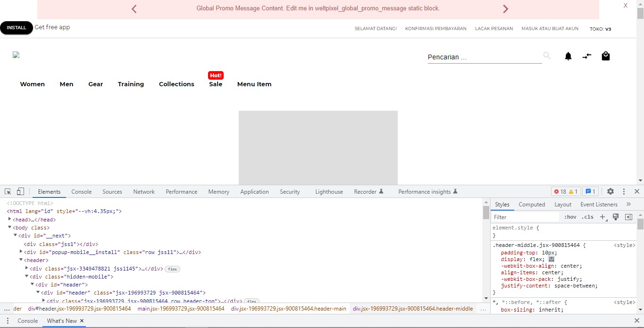
Task: Open the Computed styles tab
Action: pyautogui.click(x=531, y=204)
